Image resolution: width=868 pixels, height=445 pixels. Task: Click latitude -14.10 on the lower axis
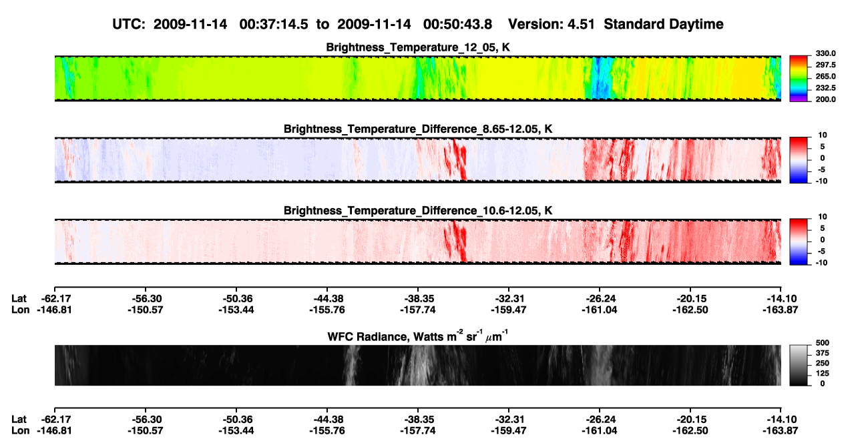[x=781, y=420]
